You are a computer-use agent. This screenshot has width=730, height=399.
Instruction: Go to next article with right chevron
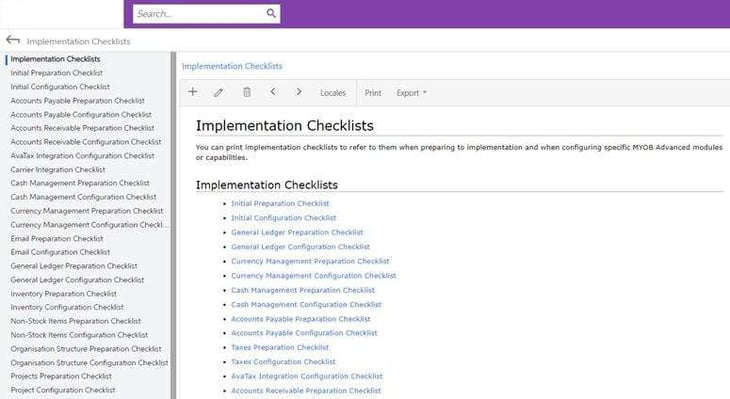(299, 92)
